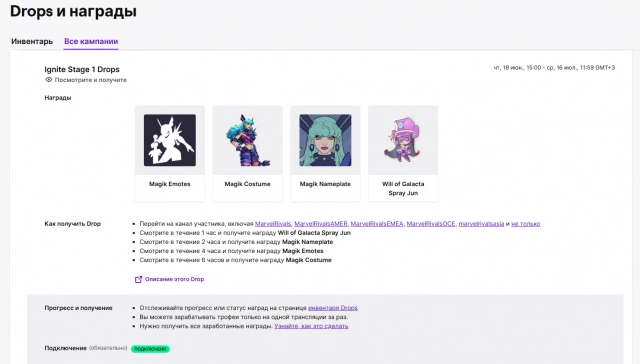Click the 6 часов Magik Costume instruction line

pos(236,260)
